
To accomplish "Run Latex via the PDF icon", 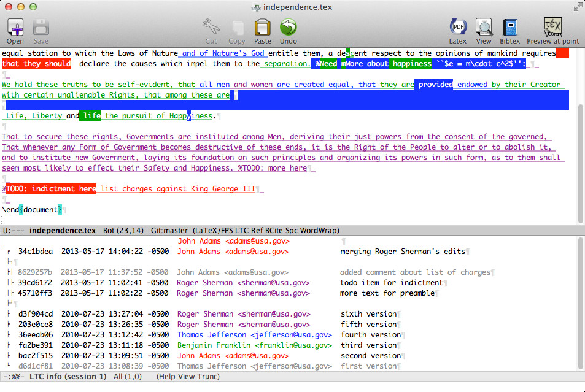I will 458,28.
